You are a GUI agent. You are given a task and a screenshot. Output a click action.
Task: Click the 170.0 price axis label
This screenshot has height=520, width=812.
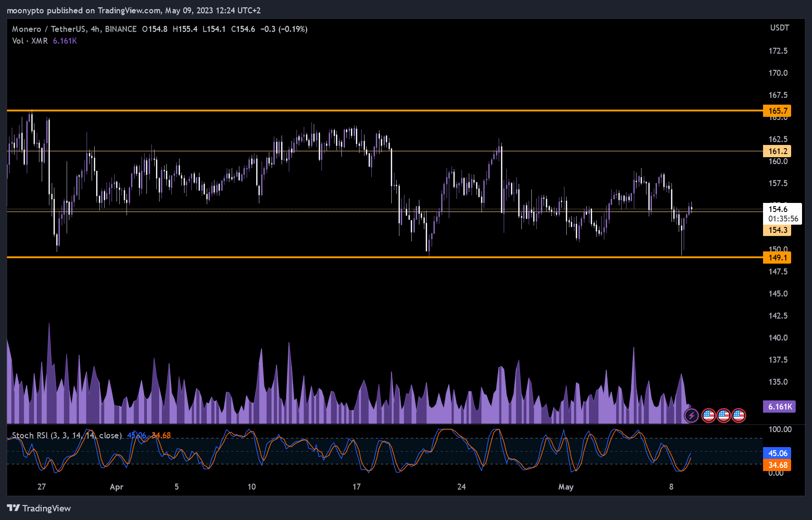coord(778,73)
